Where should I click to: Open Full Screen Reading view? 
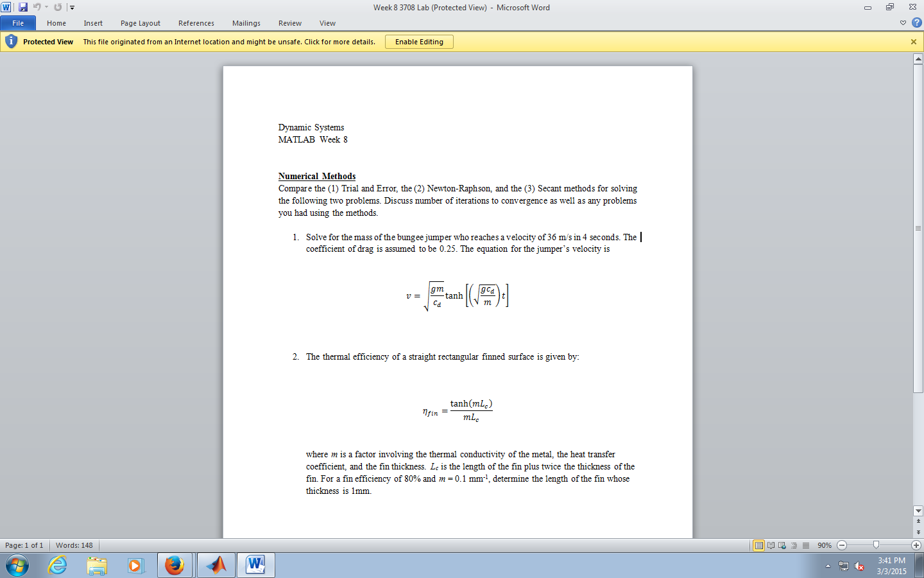[771, 545]
